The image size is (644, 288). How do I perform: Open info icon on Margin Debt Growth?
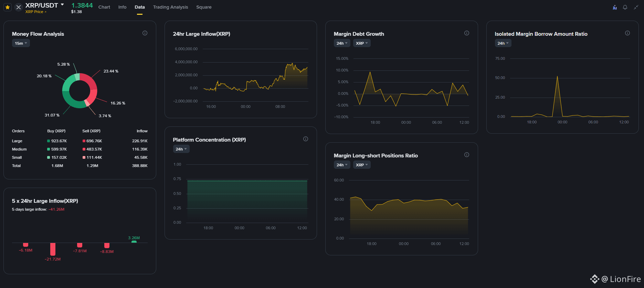467,33
